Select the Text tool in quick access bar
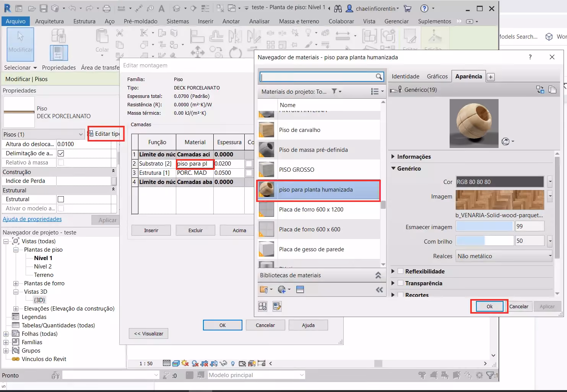This screenshot has width=567, height=392. pos(161,8)
